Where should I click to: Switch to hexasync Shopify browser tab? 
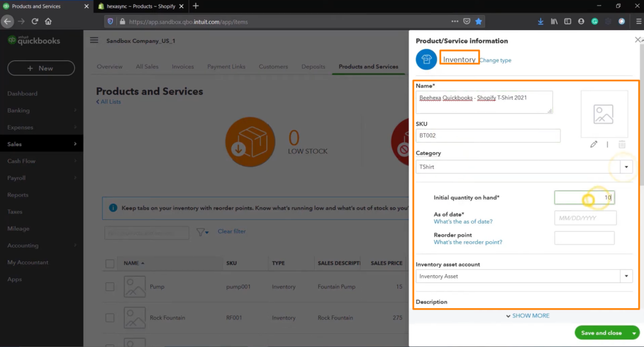(x=140, y=6)
